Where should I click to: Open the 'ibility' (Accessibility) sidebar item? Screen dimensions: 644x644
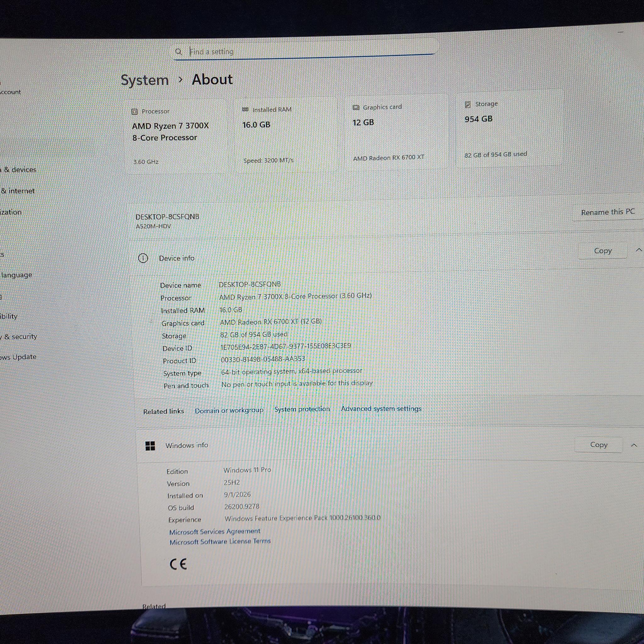pyautogui.click(x=9, y=316)
